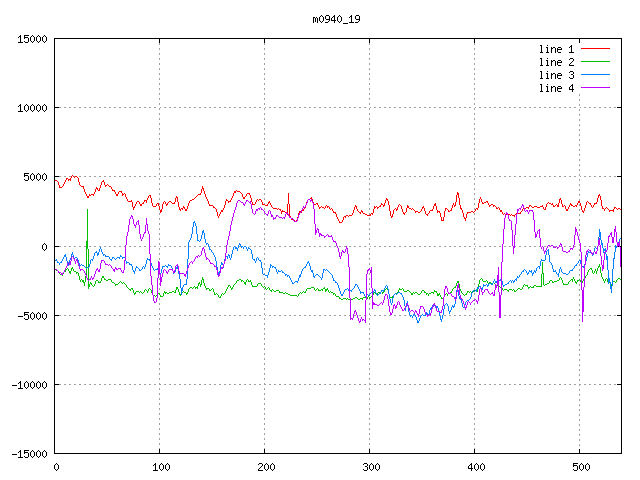Click the 500 x-axis tick label
Viewport: 640px width, 480px height.
(580, 467)
